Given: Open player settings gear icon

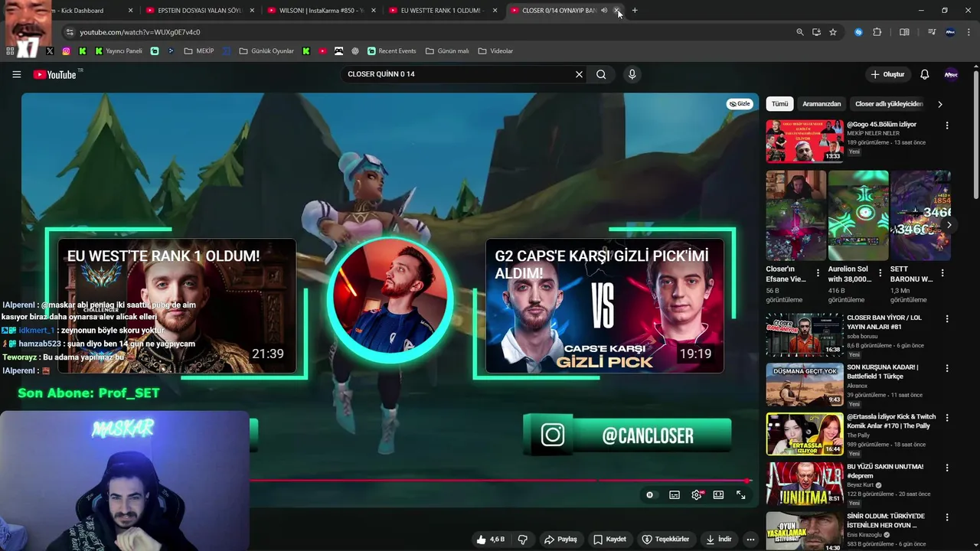Looking at the screenshot, I should (x=696, y=495).
